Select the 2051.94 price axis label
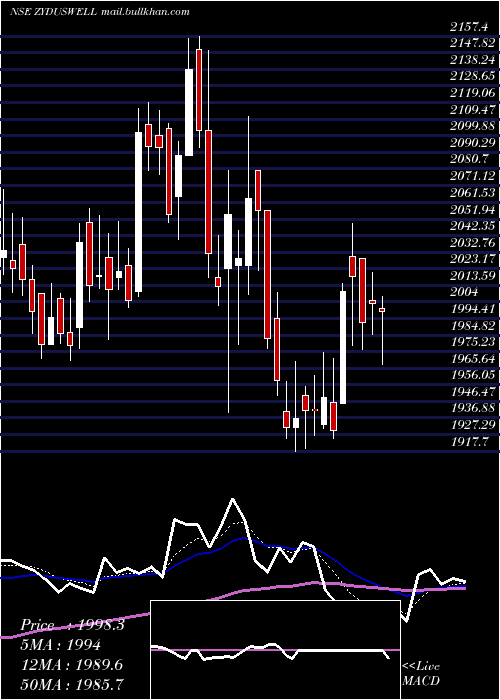The height and width of the screenshot is (700, 500). pyautogui.click(x=472, y=209)
